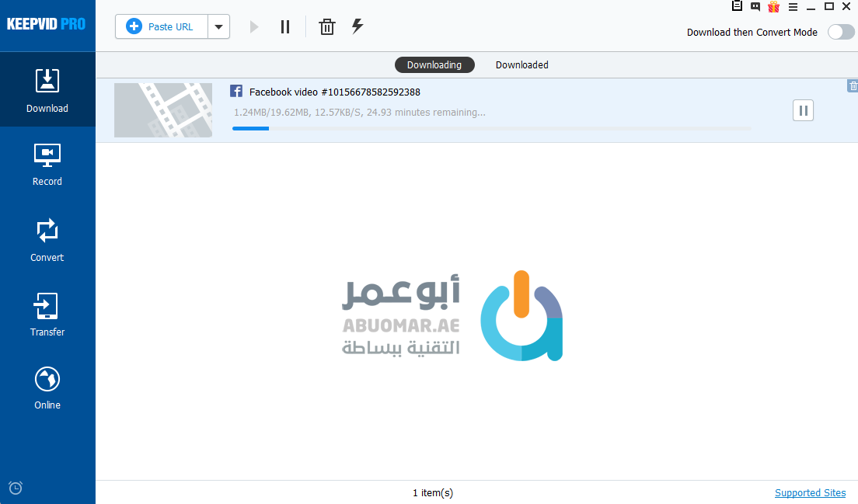
Task: Open the scheduler alarm clock icon
Action: point(16,488)
